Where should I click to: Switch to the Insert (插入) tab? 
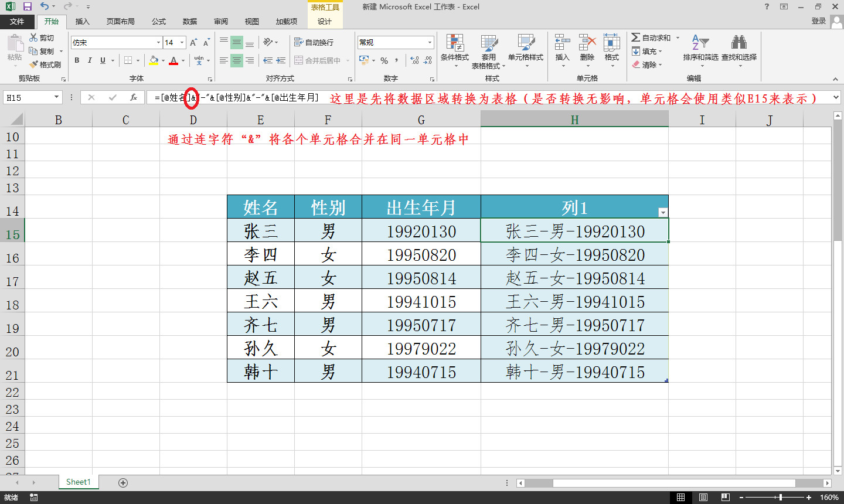(x=83, y=21)
